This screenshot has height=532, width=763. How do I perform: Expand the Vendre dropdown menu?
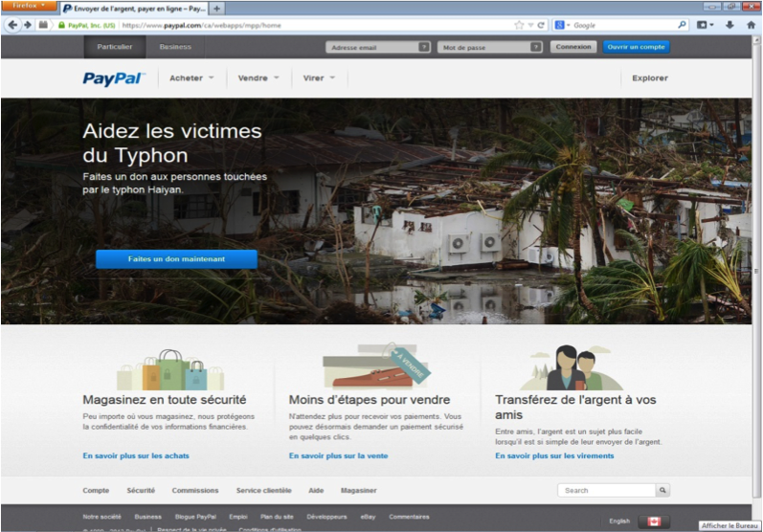click(258, 78)
